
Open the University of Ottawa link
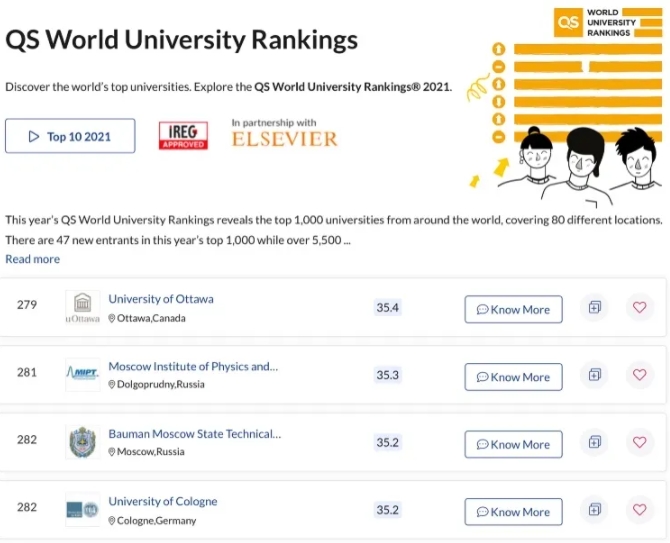(161, 299)
